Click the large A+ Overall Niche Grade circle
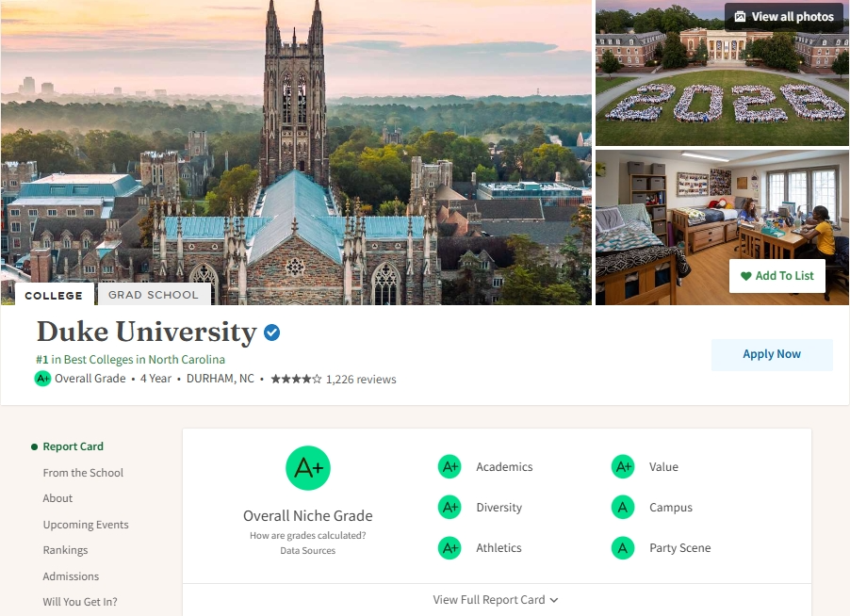 [308, 468]
